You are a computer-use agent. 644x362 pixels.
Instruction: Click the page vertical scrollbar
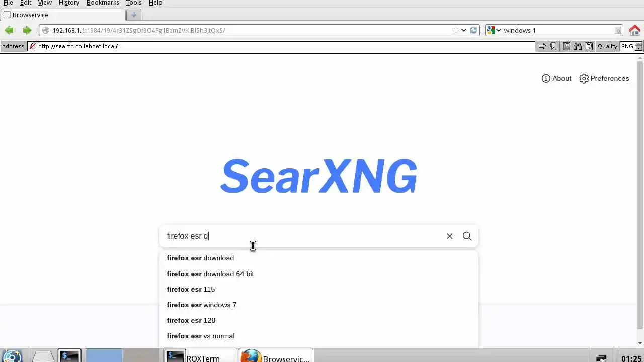(640, 196)
